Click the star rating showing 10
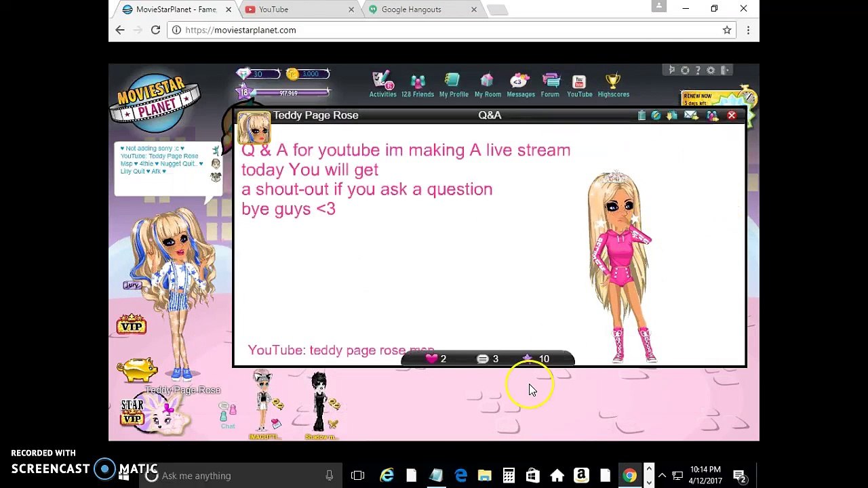Screen dimensions: 868x488 coord(536,359)
